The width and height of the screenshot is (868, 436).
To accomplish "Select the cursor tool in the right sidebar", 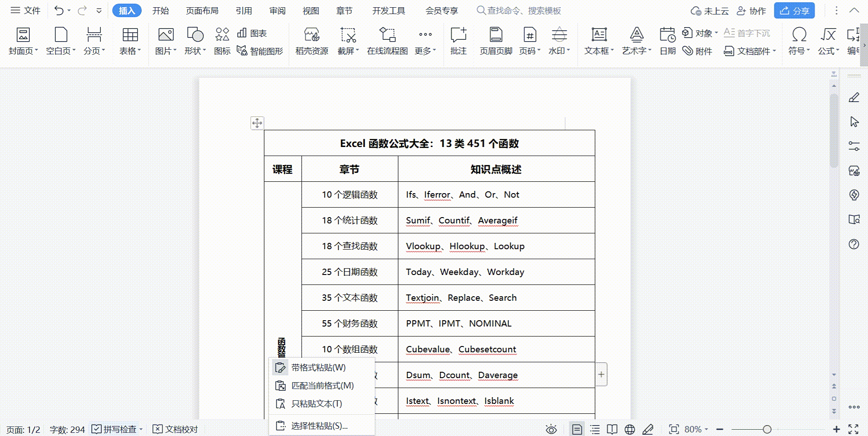I will [854, 121].
